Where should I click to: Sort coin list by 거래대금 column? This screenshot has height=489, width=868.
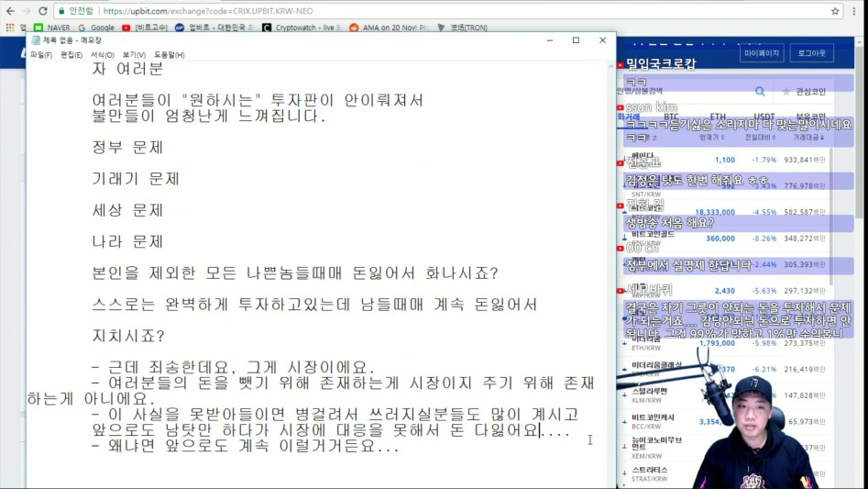[808, 138]
